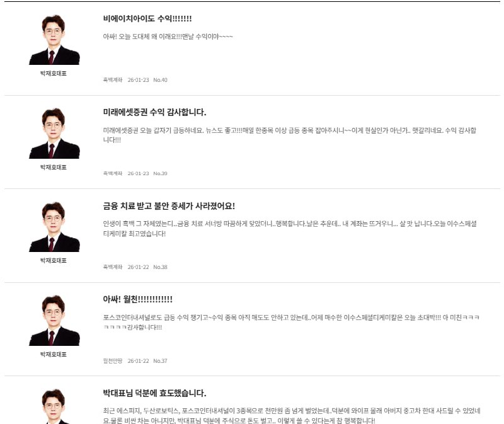Viewport: 504px width, 424px height.
Task: Click the author and date line of post No.37
Action: point(135,360)
